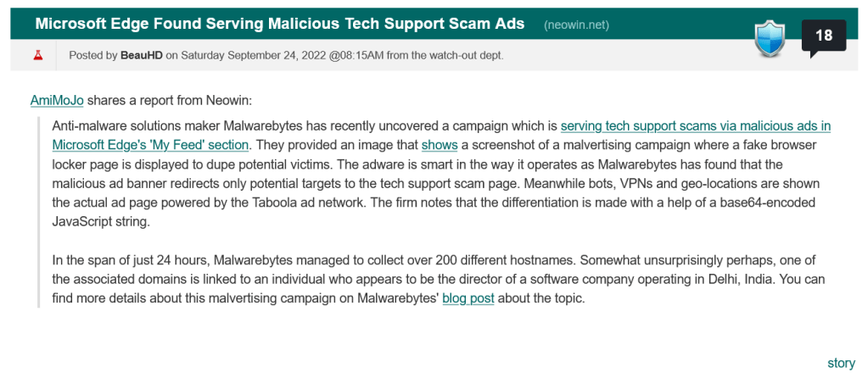Visit the neowin.net source link
Viewport: 868px width, 378px height.
tap(577, 25)
